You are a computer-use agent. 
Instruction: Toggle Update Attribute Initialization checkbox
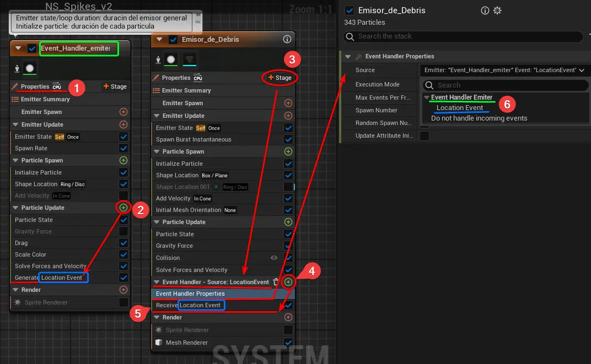click(x=425, y=135)
